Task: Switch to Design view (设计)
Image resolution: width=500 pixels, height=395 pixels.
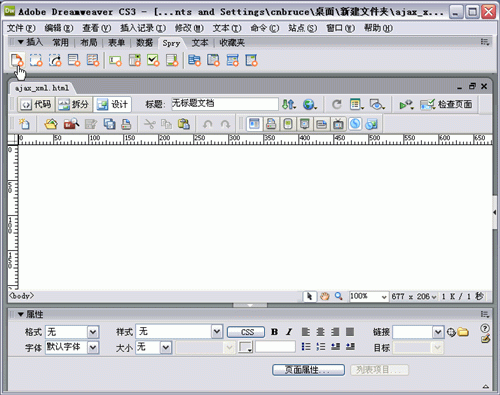Action: (112, 105)
